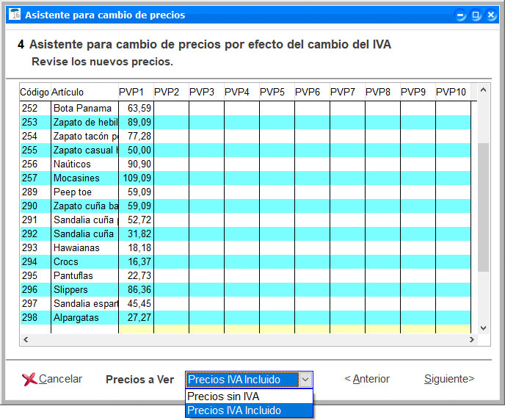Click the PVP9 column header
This screenshot has height=420, width=505.
coord(418,92)
